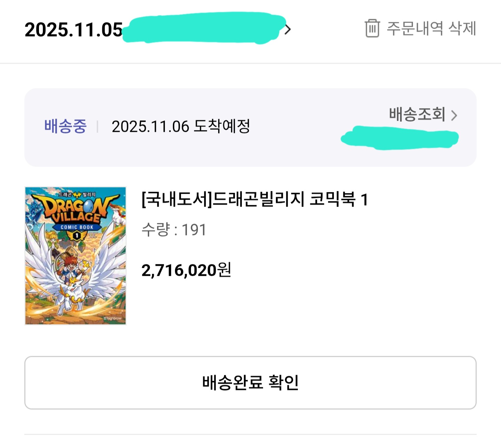This screenshot has width=501, height=448.
Task: Open the Dragon Village book cover thumbnail
Action: click(x=75, y=256)
